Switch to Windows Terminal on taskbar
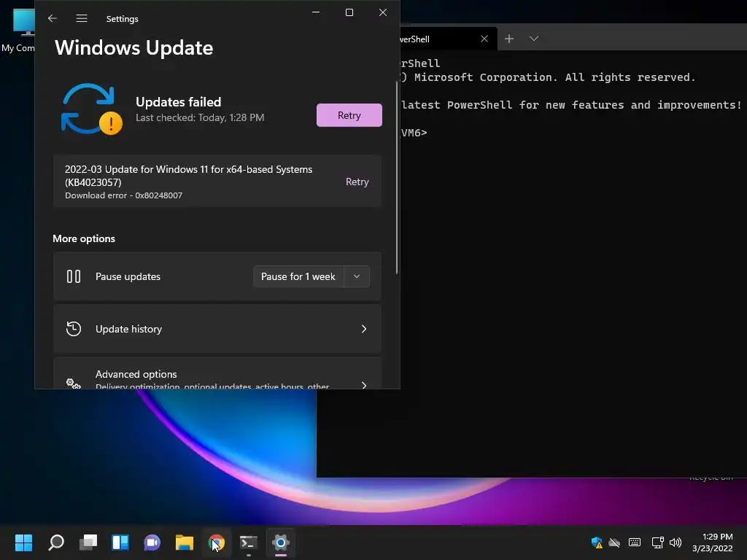747x560 pixels. click(249, 542)
